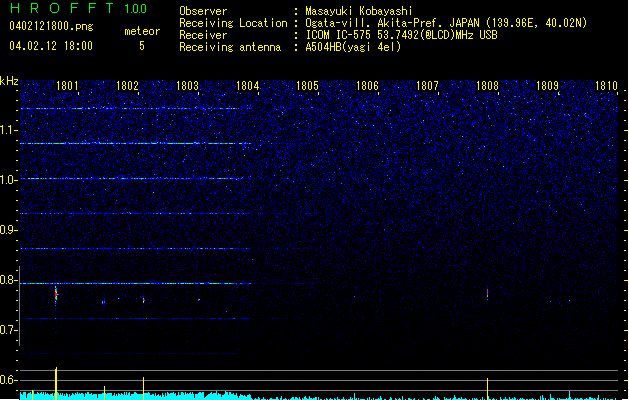Click the meteor echo just after 1802
629x400 pixels.
[x=144, y=300]
